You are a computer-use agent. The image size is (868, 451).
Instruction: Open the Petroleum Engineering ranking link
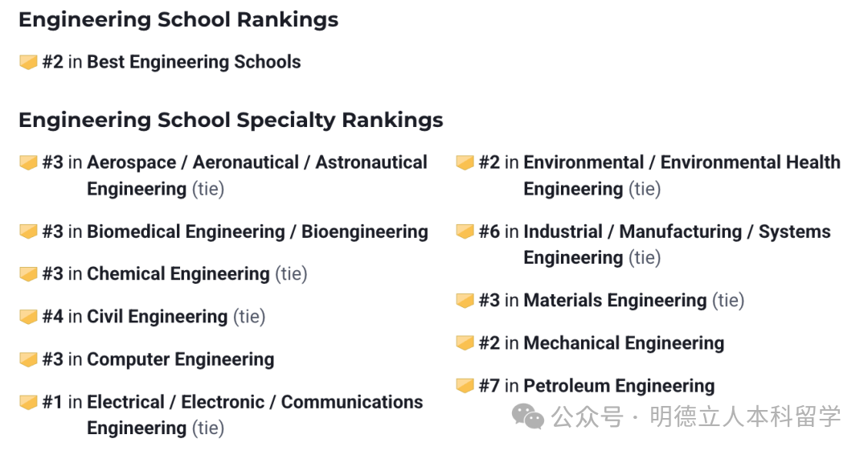[619, 385]
